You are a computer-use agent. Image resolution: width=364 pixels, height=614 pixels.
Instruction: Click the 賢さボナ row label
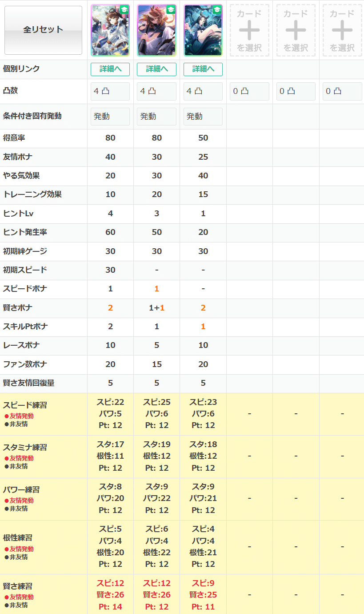(x=18, y=308)
